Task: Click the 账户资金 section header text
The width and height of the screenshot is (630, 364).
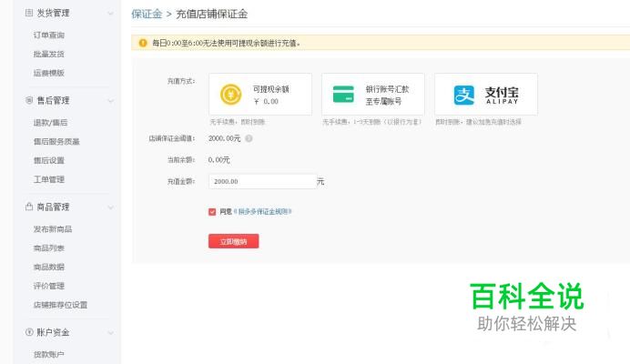Action: [53, 332]
